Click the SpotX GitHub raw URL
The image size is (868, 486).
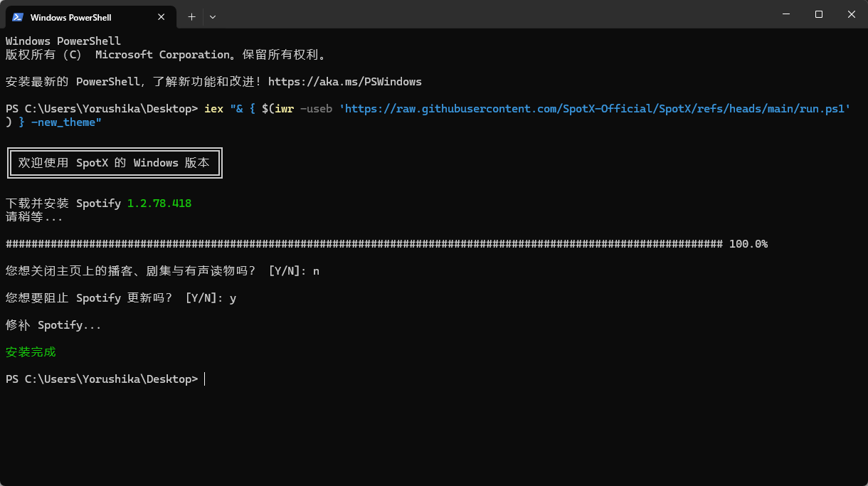[x=594, y=109]
